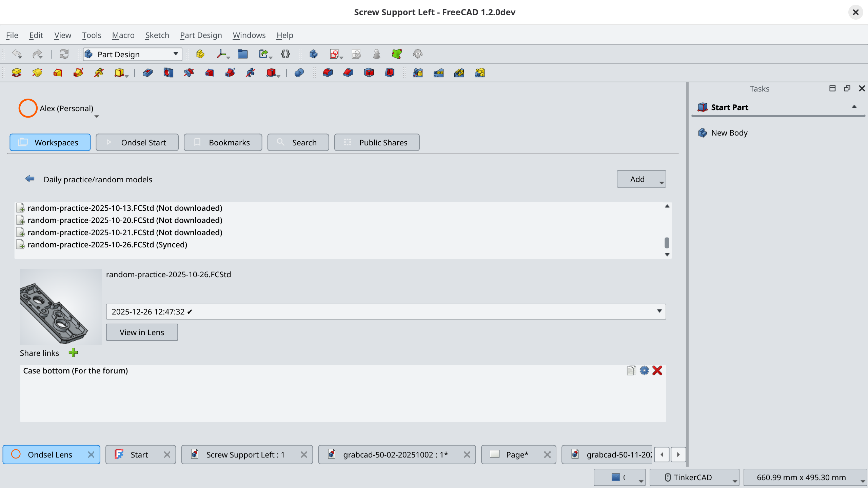Apply the Fillet dress-up tool
The height and width of the screenshot is (488, 868).
328,73
